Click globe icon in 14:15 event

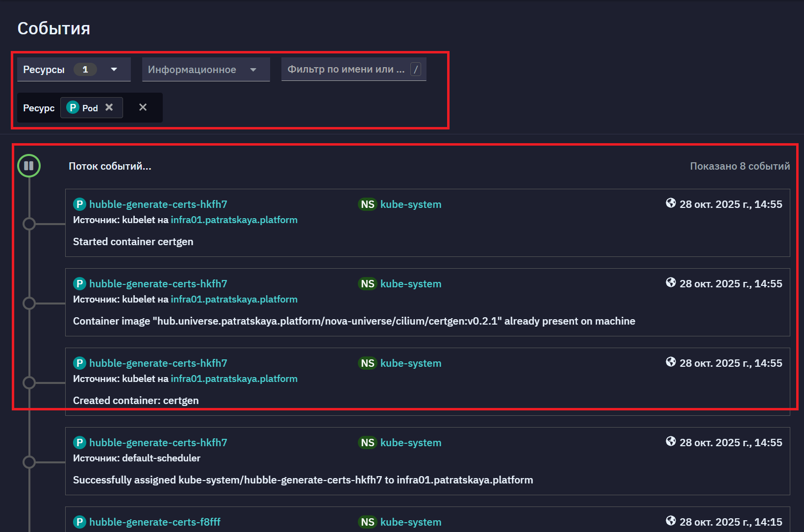pyautogui.click(x=671, y=521)
